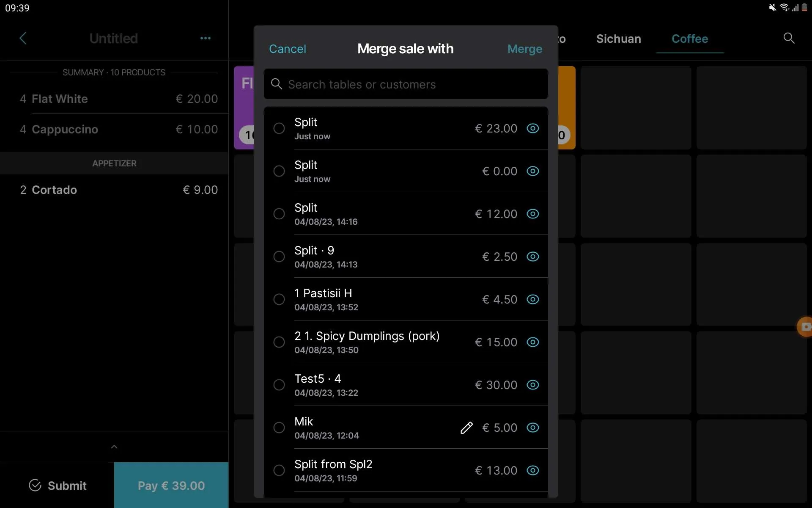
Task: View the Test5 · 4 sale details eye icon
Action: point(532,385)
